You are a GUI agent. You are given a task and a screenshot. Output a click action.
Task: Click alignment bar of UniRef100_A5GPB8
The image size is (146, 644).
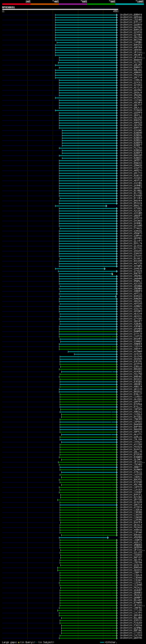pos(84,538)
